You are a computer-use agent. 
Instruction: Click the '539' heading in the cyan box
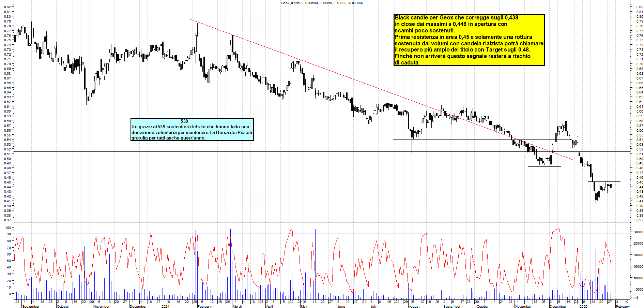184,121
